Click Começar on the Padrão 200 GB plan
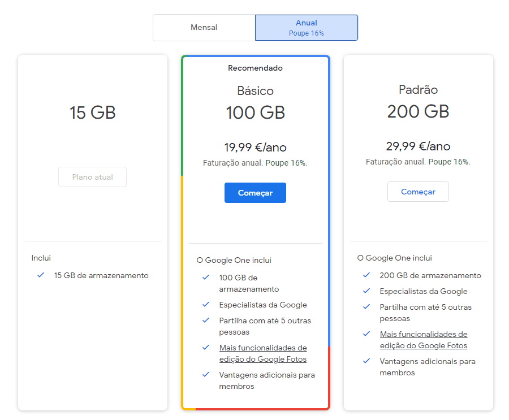509x420 pixels. 418,192
